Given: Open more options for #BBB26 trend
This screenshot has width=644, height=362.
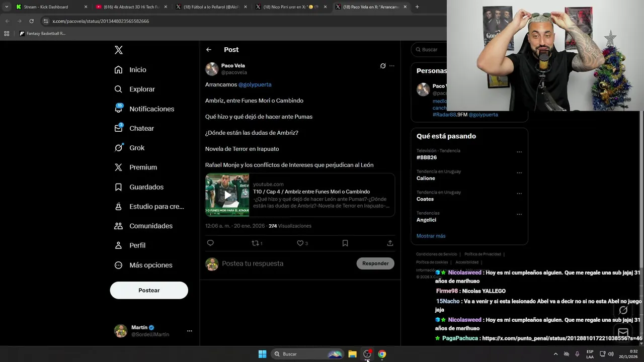Looking at the screenshot, I should (519, 152).
